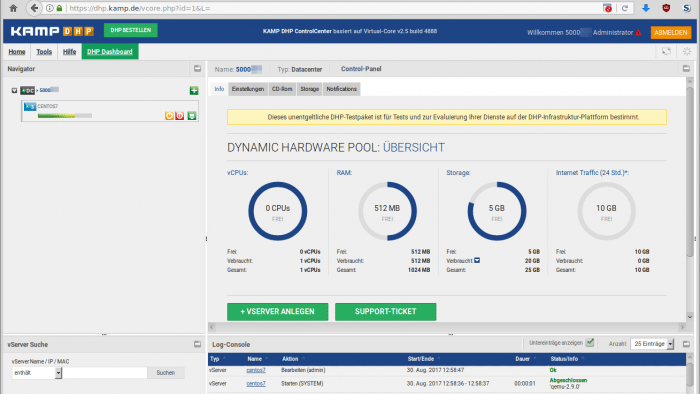Click the + VSERVER ANLEGEN button

[x=278, y=311]
